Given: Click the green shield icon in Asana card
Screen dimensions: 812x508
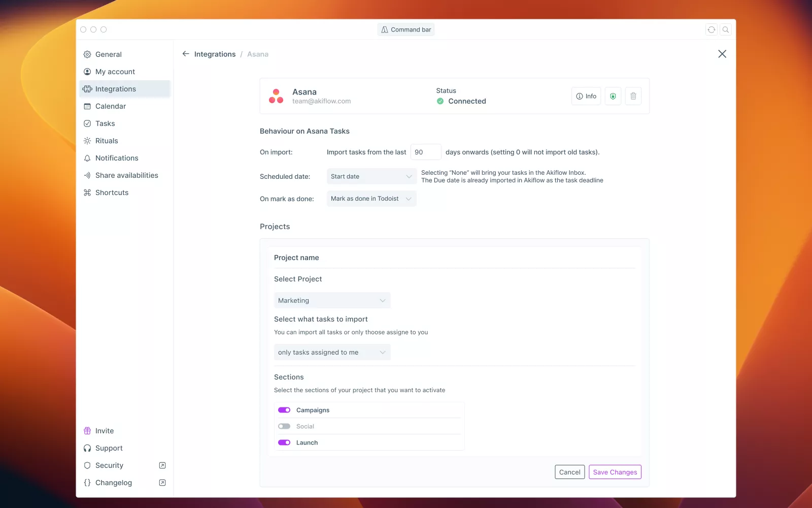Looking at the screenshot, I should (x=613, y=96).
